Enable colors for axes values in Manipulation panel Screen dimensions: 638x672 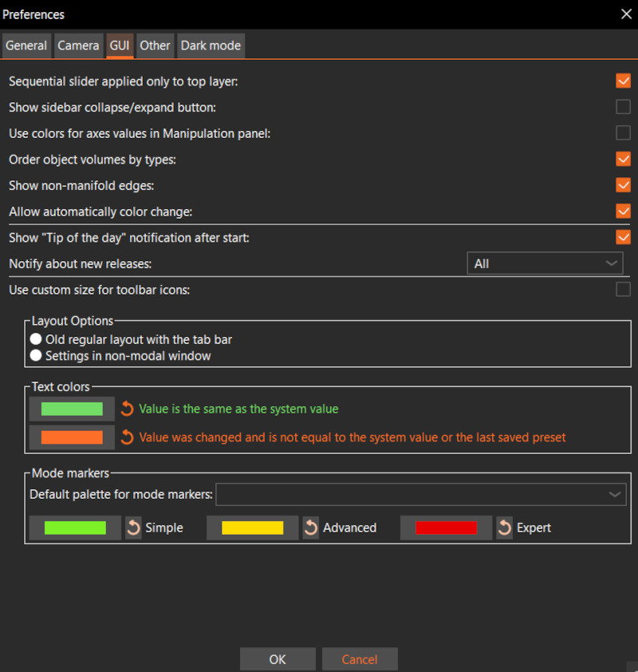tap(623, 132)
